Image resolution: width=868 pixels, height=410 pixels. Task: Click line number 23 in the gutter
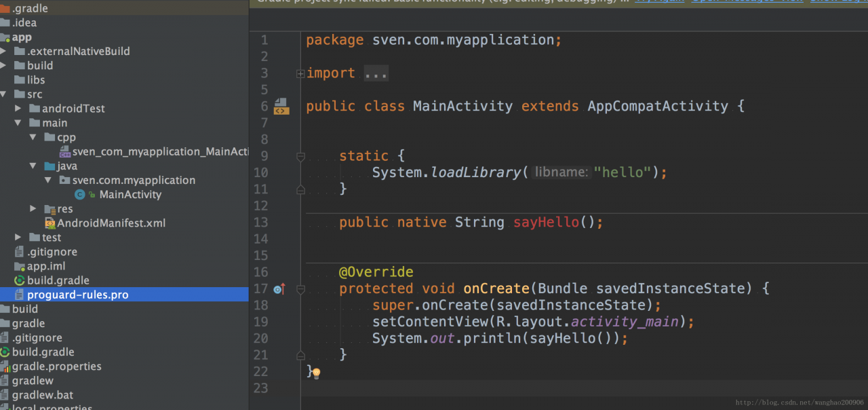coord(260,388)
